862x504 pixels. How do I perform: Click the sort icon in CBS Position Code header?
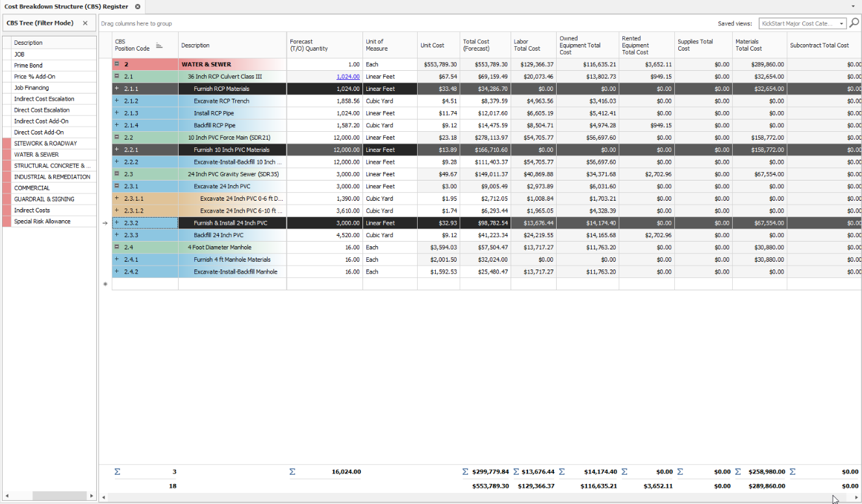point(159,45)
